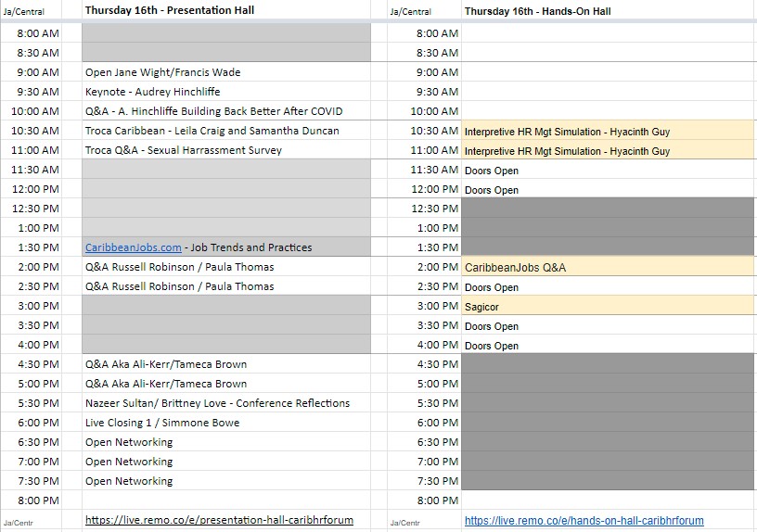Select 7:30 PM Open Networking cell
Image resolution: width=757 pixels, height=532 pixels.
[x=226, y=481]
